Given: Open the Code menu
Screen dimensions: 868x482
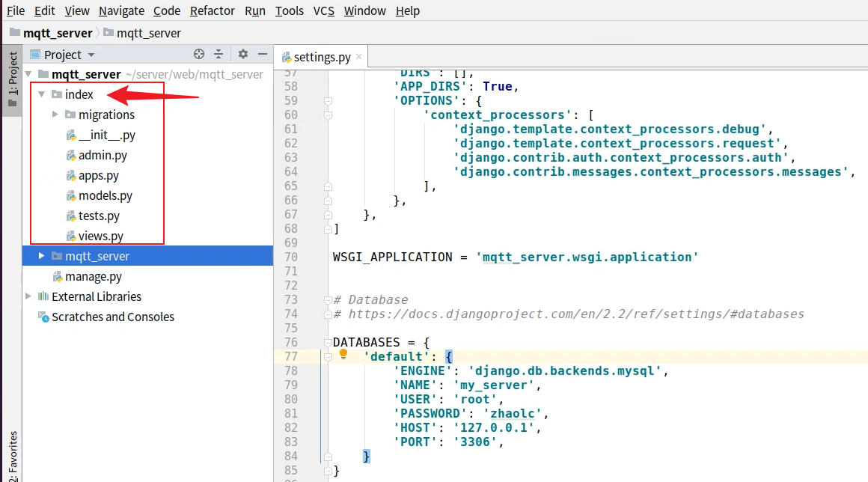Looking at the screenshot, I should pyautogui.click(x=167, y=10).
